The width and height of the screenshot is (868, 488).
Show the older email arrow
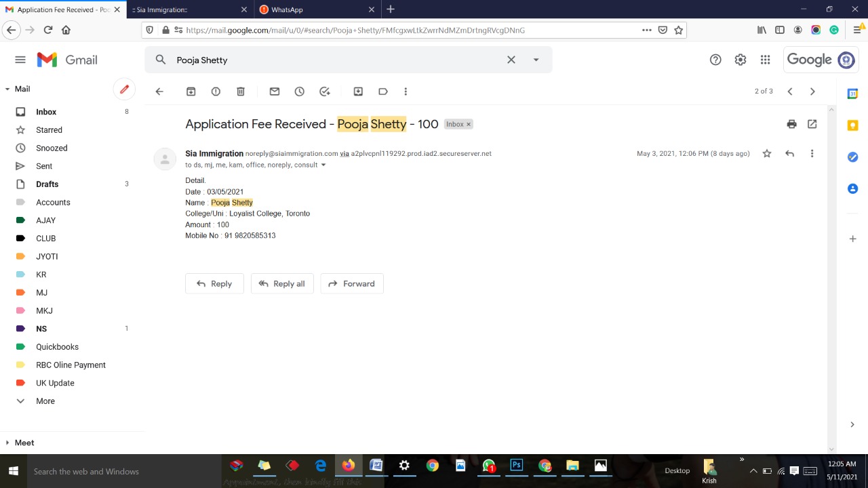[x=812, y=91]
